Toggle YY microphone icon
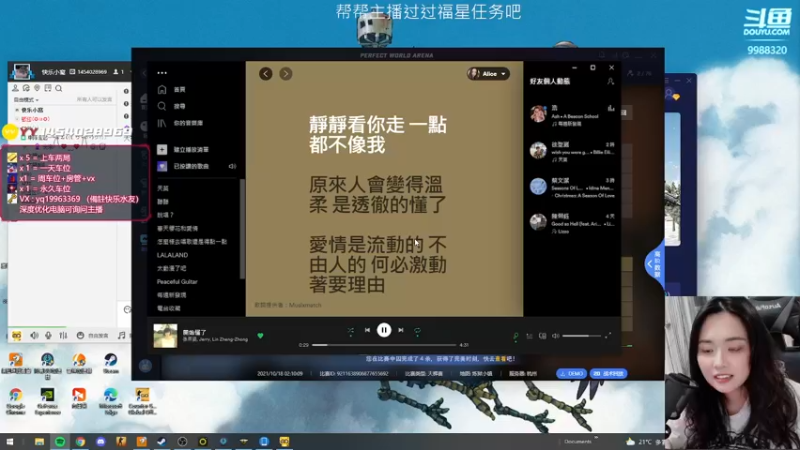Image resolution: width=800 pixels, height=450 pixels. click(48, 335)
